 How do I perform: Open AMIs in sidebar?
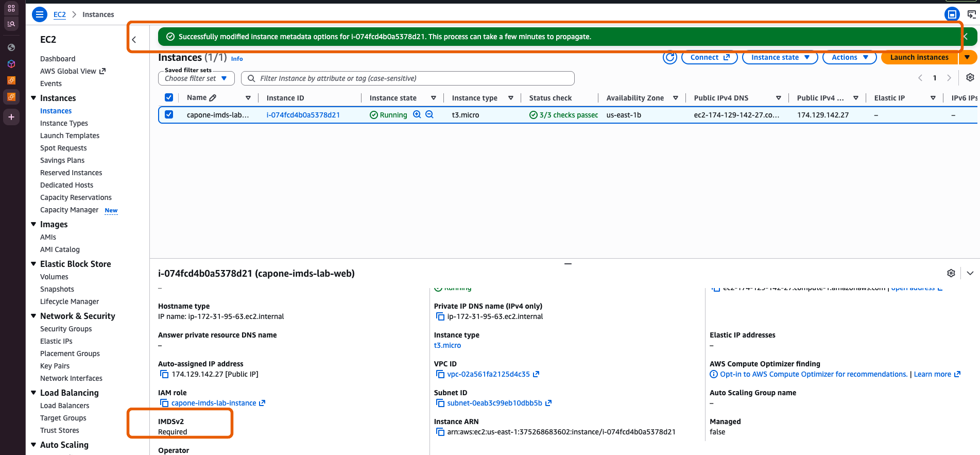point(48,237)
